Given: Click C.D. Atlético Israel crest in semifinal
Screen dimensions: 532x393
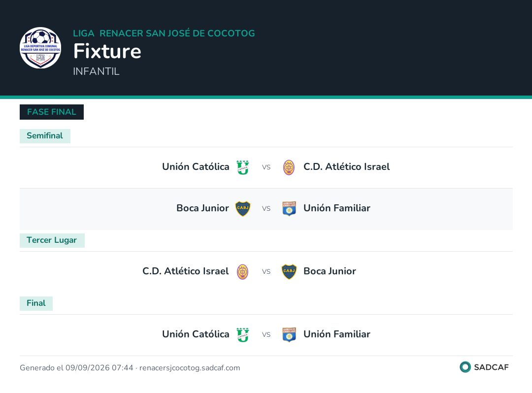Looking at the screenshot, I should tap(289, 167).
